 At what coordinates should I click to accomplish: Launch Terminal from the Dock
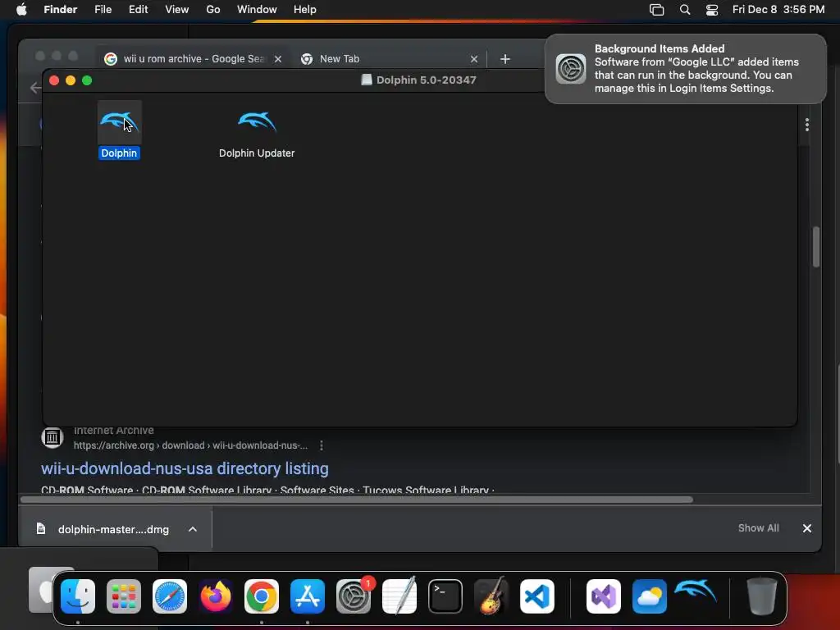coord(445,596)
